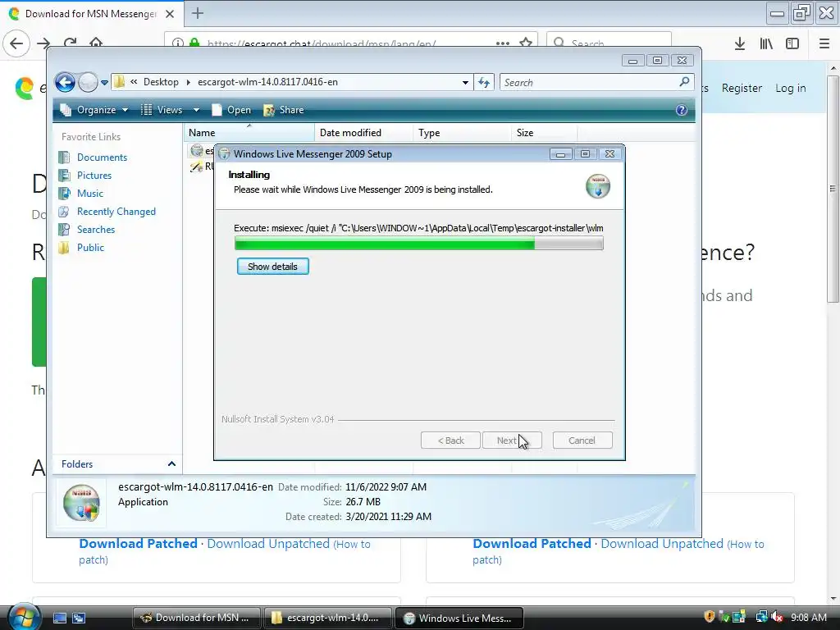The width and height of the screenshot is (840, 630).
Task: Sort by Size column header
Action: tap(545, 133)
